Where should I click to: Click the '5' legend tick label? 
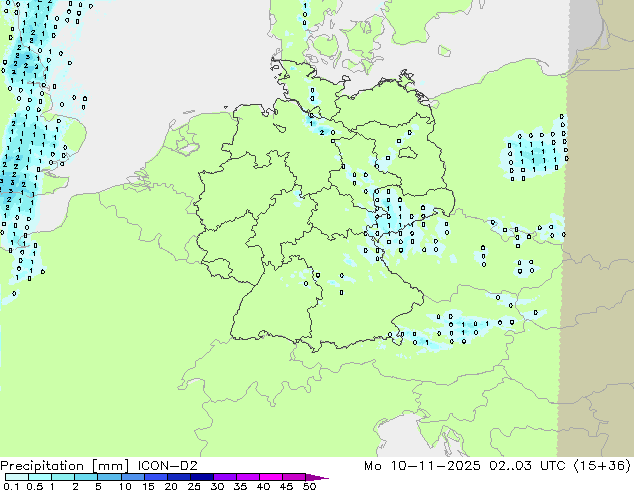pos(98,486)
